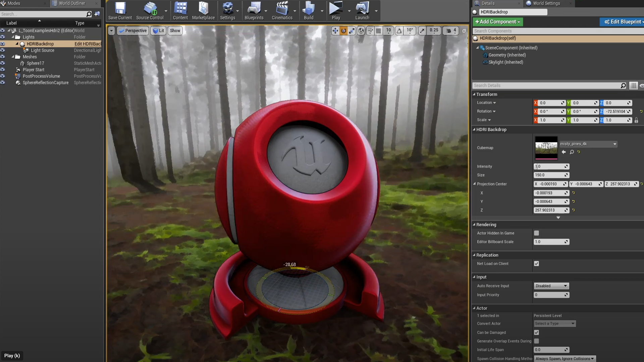The height and width of the screenshot is (362, 644).
Task: Hide Sphere17 using its eye icon
Action: 3,63
